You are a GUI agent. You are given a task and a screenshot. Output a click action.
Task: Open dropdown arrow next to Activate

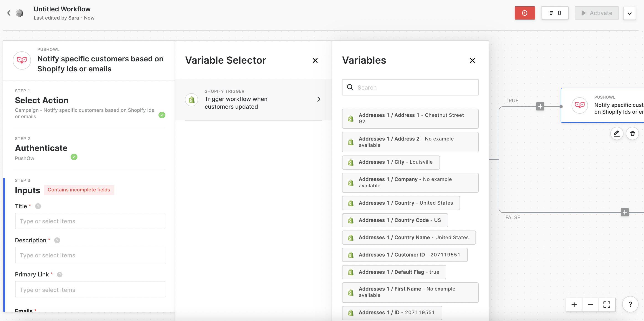pos(629,13)
